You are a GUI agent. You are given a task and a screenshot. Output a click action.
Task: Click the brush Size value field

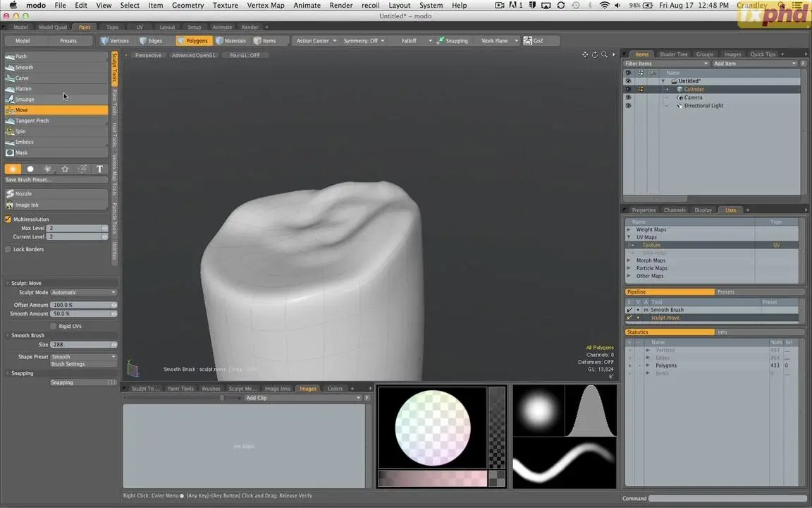click(83, 344)
